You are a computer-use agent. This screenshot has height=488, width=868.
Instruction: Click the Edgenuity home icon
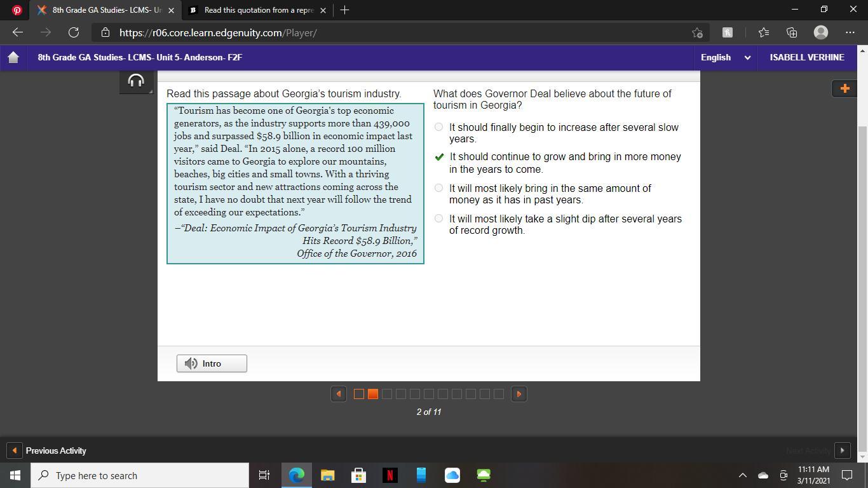[x=13, y=57]
